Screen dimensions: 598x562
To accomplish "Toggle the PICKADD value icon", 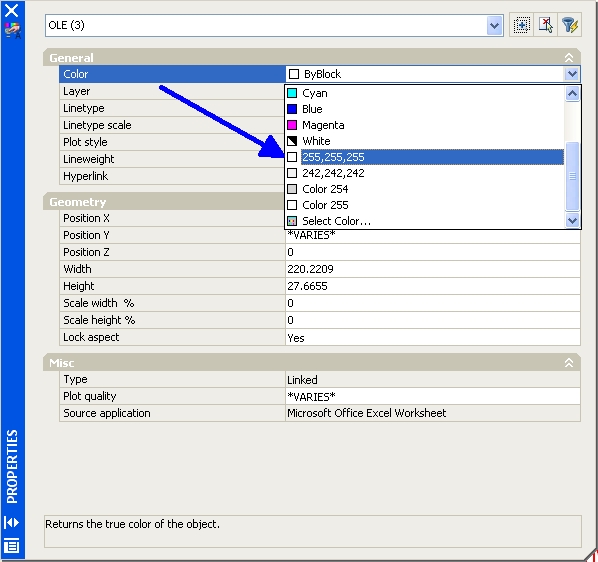I will (521, 25).
